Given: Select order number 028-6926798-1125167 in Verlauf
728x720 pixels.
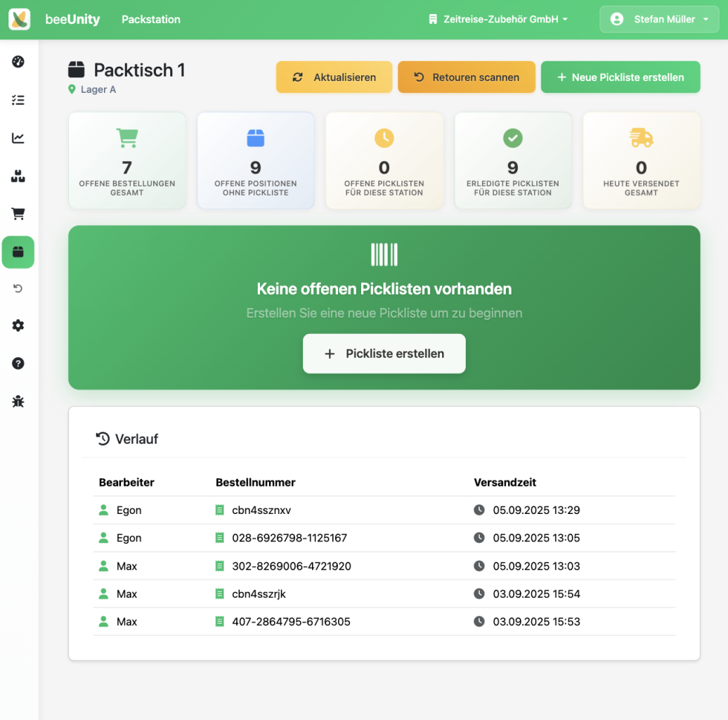Looking at the screenshot, I should (x=289, y=538).
